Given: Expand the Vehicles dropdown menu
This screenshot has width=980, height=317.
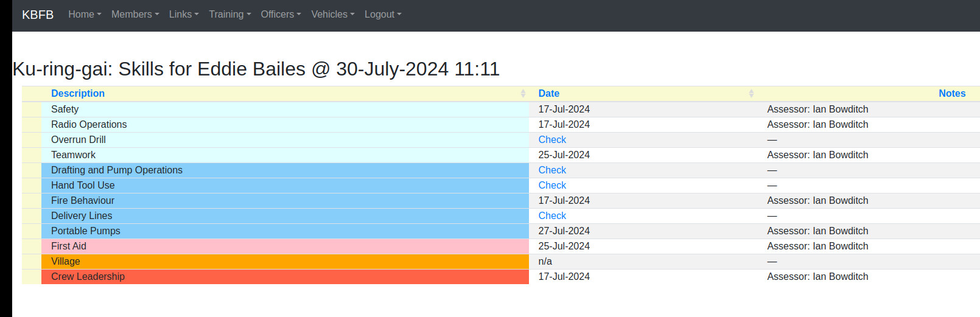Looking at the screenshot, I should click(x=333, y=15).
